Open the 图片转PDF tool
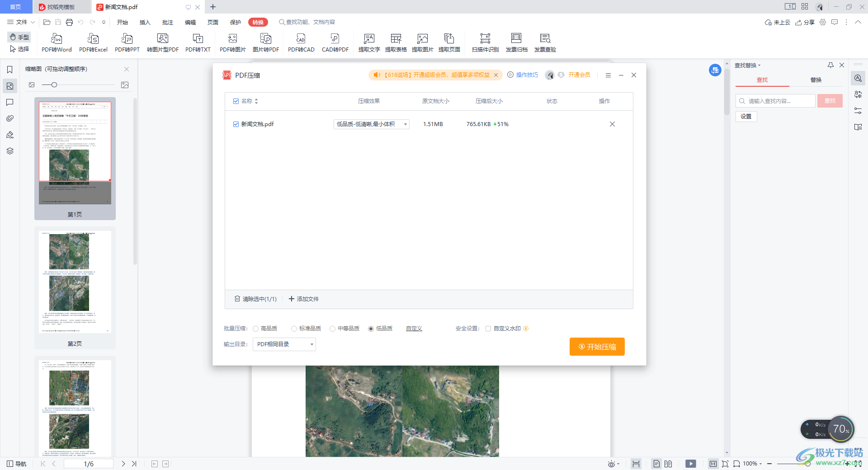 [266, 43]
